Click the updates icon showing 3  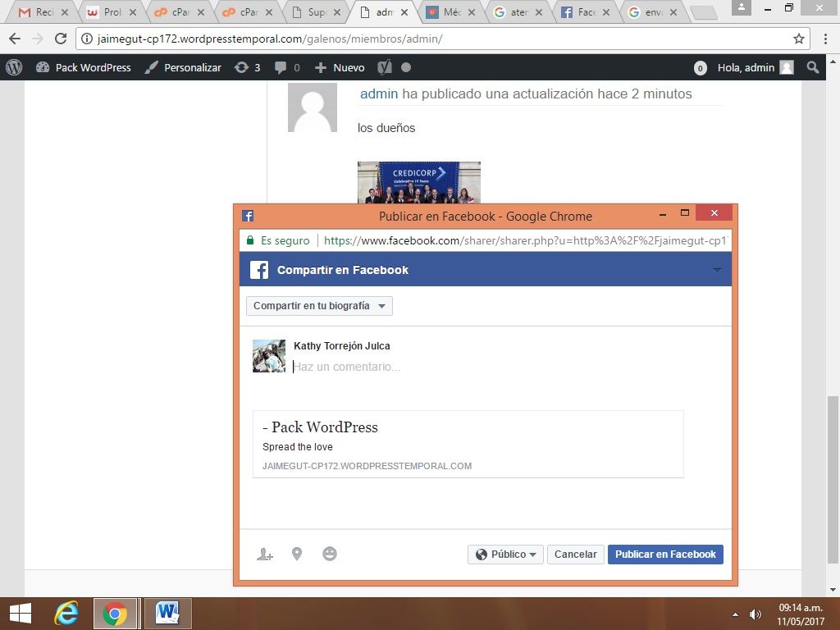coord(247,67)
